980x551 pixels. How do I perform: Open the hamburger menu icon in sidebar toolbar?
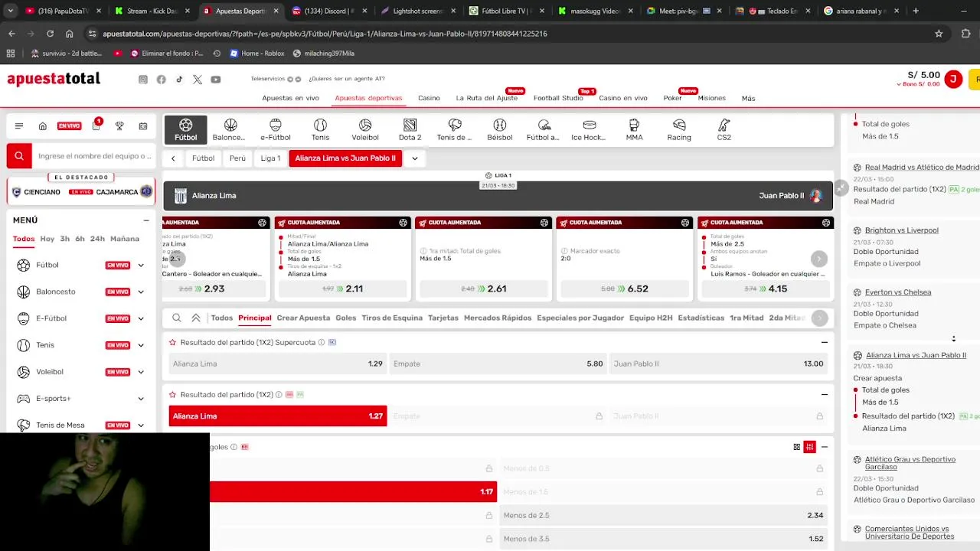point(19,126)
